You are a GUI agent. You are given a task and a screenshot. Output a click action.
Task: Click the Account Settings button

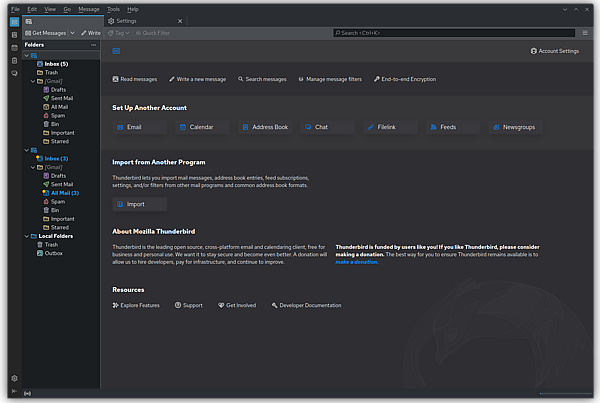point(555,51)
